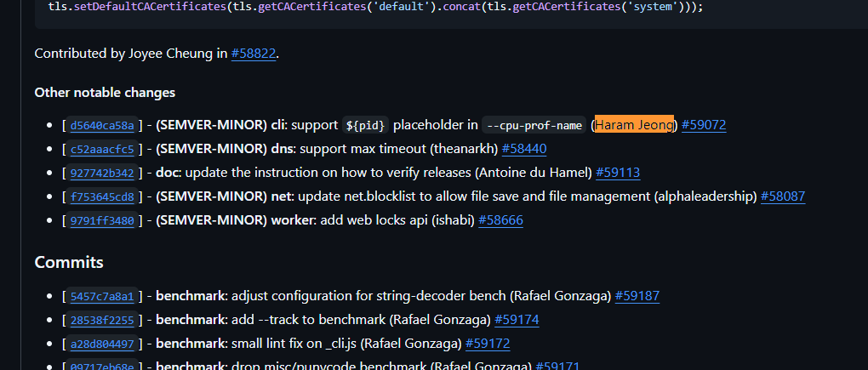Open commit hash c52aaacfc5
This screenshot has height=370, width=868.
pos(102,149)
